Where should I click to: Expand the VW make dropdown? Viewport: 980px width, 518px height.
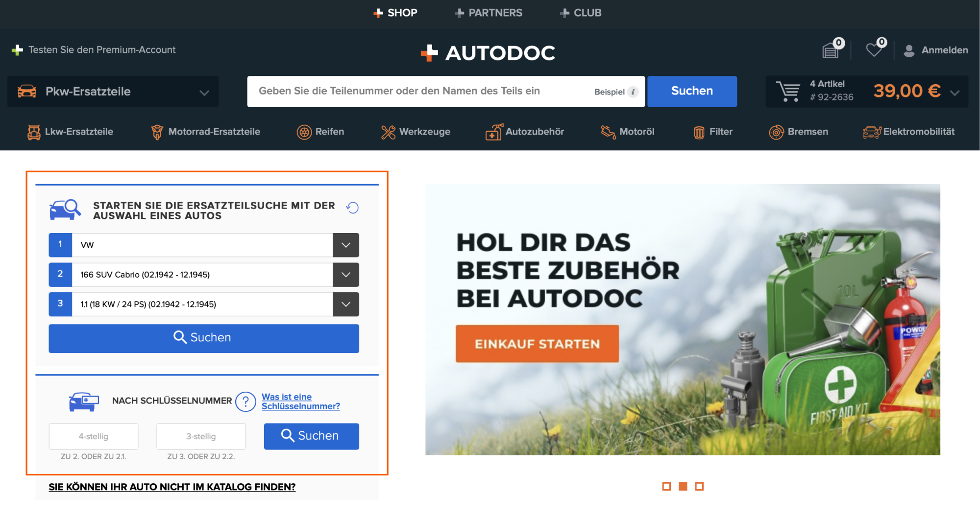tap(345, 245)
